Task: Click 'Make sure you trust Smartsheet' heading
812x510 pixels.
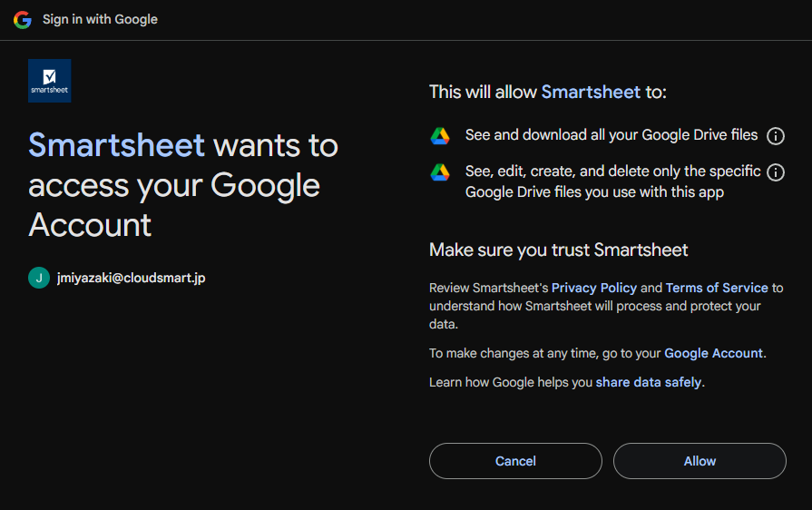Action: pos(558,250)
